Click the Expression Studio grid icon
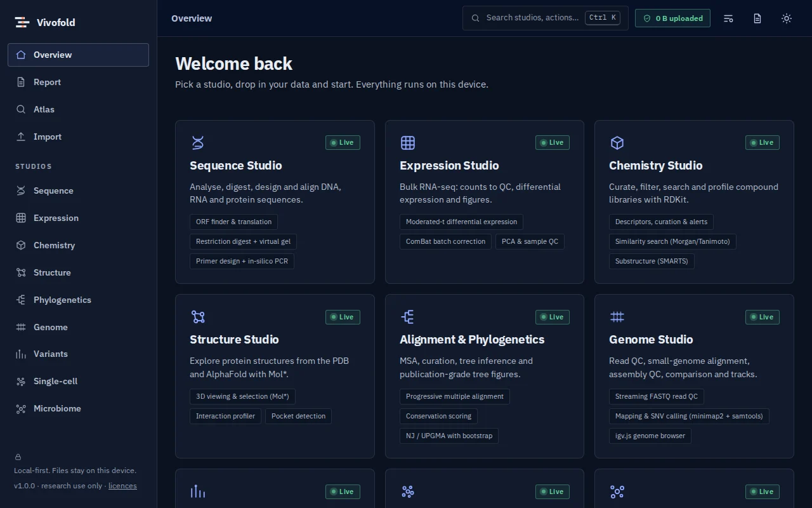 408,142
